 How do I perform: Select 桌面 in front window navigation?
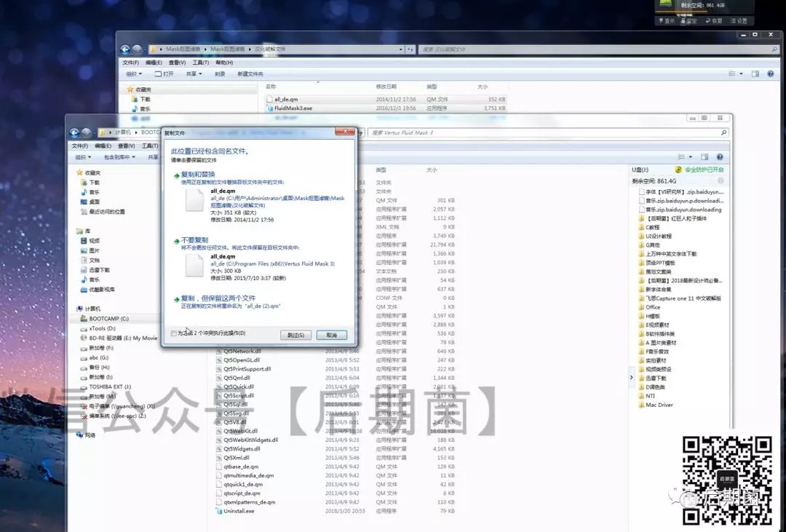point(94,202)
